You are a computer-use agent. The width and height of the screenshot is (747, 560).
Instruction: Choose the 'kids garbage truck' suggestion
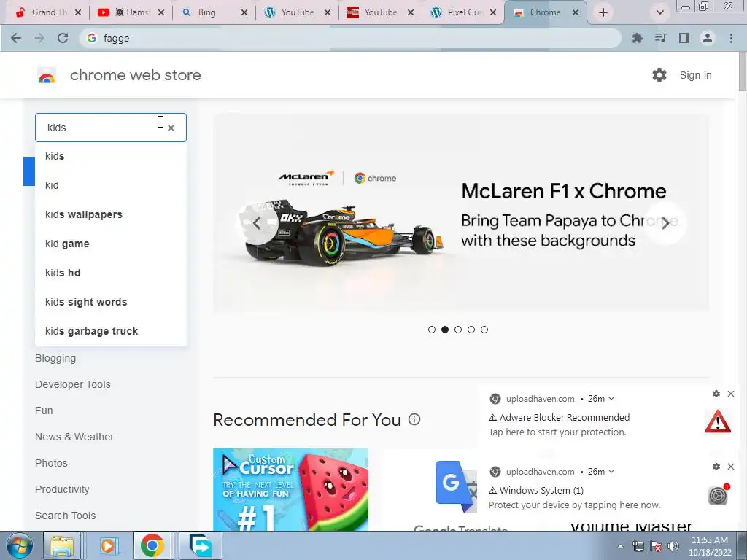point(111,331)
